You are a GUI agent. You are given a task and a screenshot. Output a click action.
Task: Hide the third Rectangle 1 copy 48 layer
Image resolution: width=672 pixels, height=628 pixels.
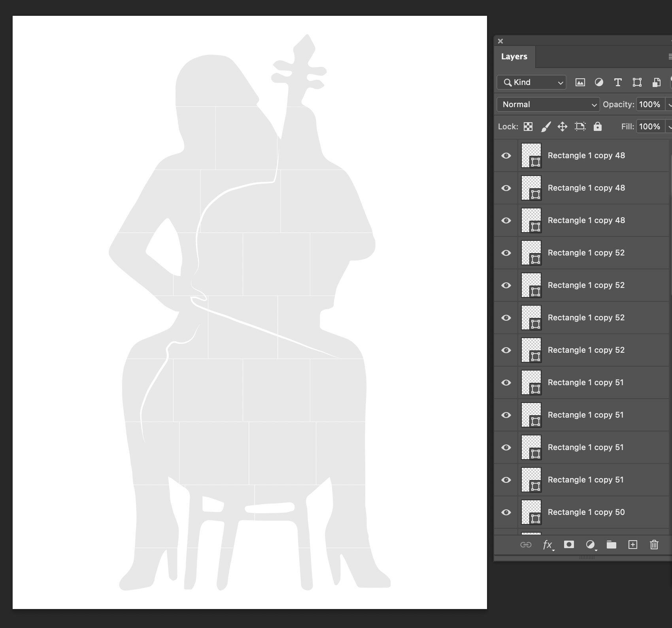point(506,221)
